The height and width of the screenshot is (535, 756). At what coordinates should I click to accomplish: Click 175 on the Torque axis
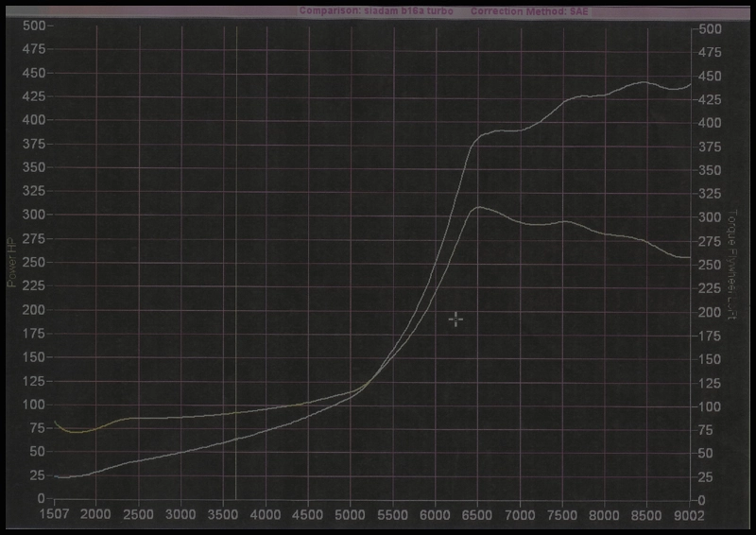710,336
